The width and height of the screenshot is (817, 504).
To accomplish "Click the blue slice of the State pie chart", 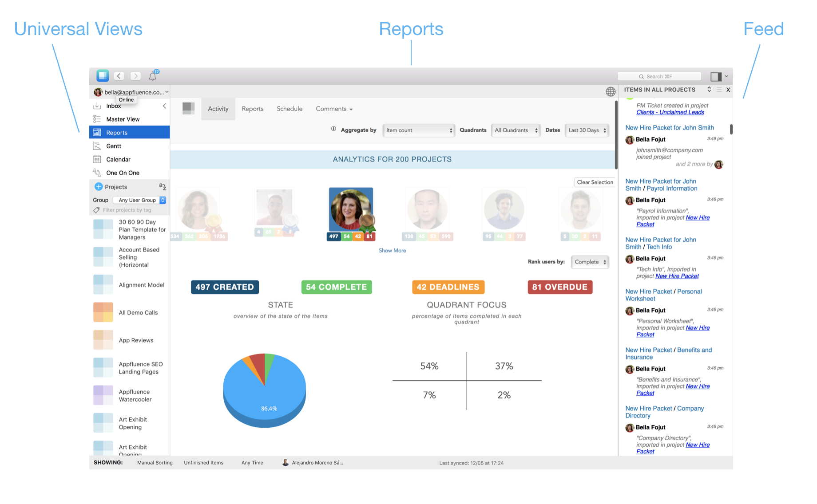I will 266,399.
